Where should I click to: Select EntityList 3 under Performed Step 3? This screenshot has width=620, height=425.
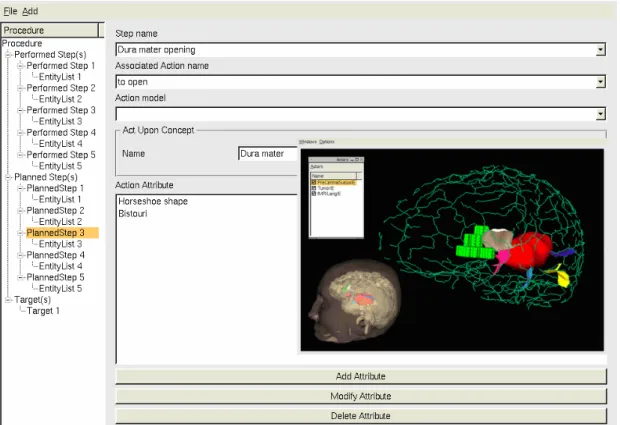[x=60, y=121]
